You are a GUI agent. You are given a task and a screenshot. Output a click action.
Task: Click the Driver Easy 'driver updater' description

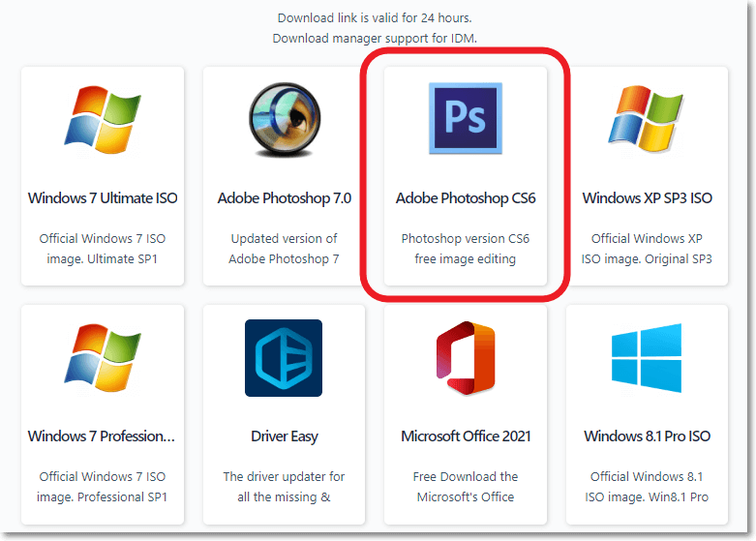[x=284, y=487]
